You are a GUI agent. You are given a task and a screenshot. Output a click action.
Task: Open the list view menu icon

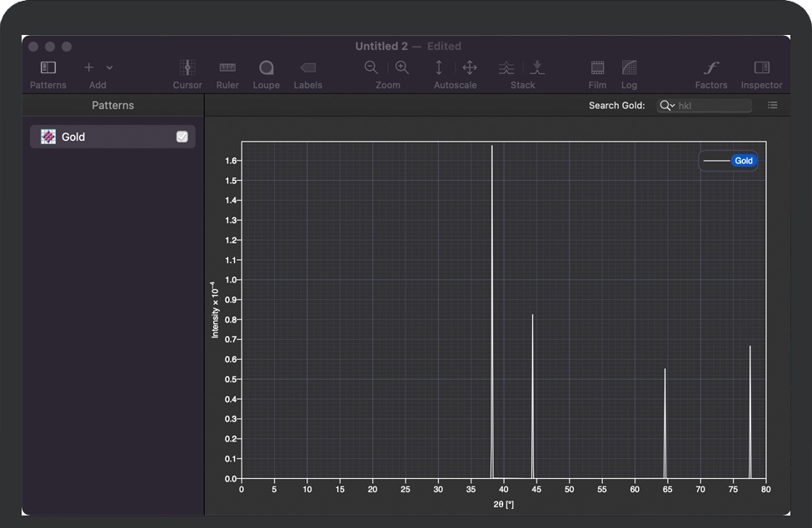(x=773, y=106)
